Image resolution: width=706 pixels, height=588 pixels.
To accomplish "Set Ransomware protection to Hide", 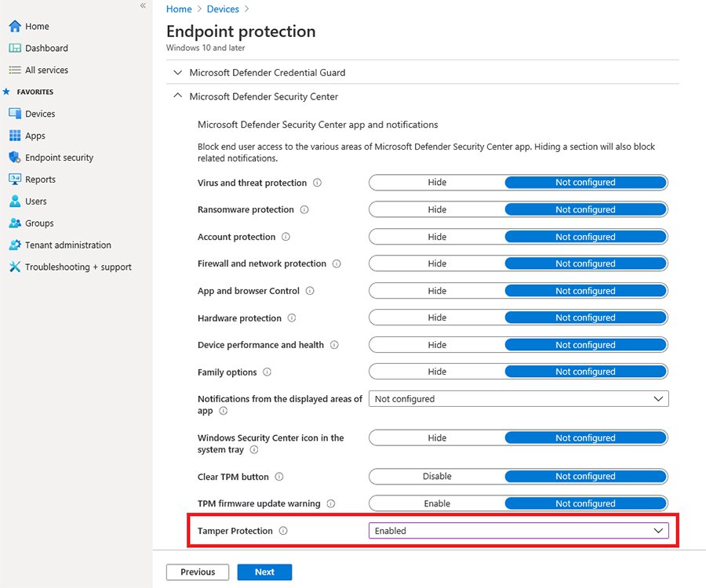I will pyautogui.click(x=437, y=209).
